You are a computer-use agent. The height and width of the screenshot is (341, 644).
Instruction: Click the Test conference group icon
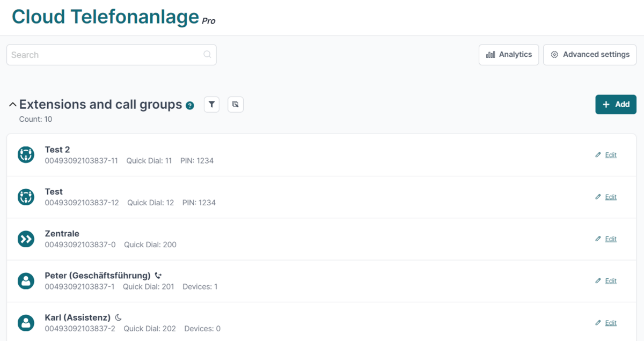click(26, 197)
